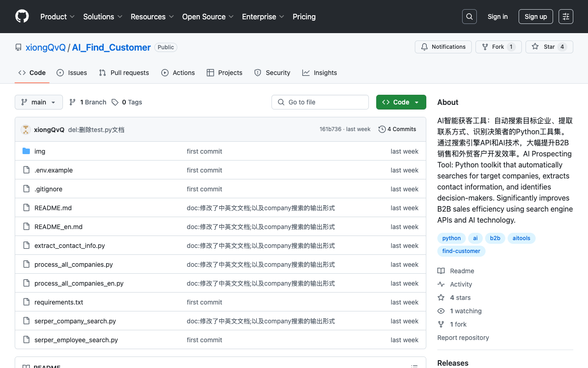Expand the Enterprise menu
Image resolution: width=588 pixels, height=368 pixels.
[263, 17]
